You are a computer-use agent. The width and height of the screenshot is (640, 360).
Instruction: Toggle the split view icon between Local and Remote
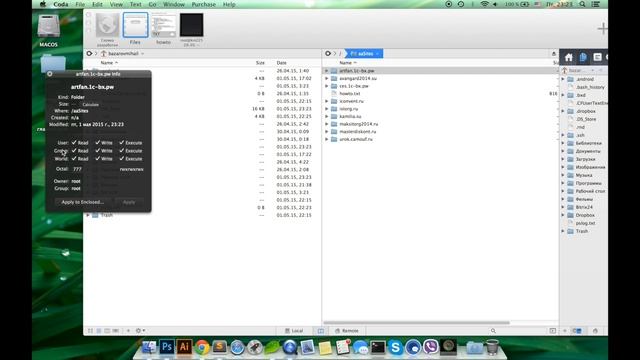(x=321, y=331)
